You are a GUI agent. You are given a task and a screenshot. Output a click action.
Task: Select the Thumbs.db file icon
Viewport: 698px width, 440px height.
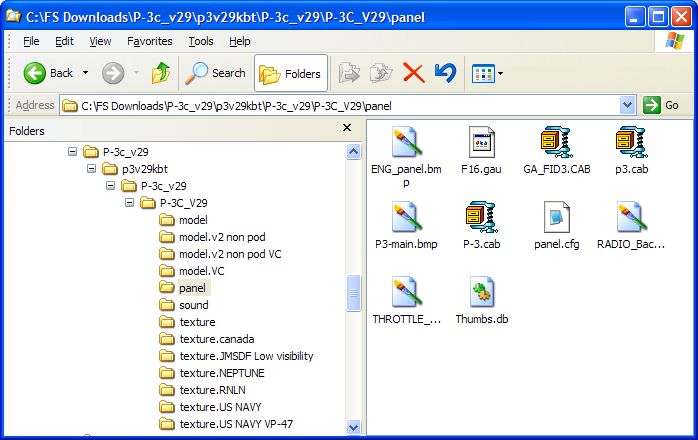481,292
